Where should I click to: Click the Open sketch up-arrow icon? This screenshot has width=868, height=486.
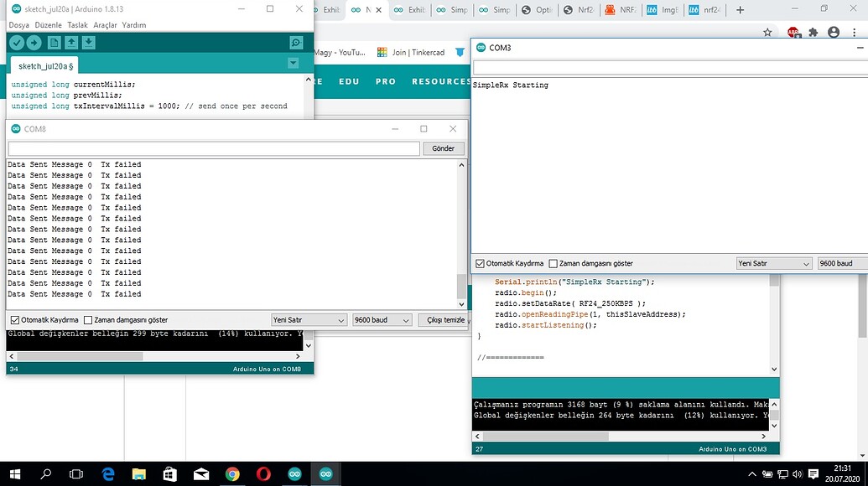(72, 43)
